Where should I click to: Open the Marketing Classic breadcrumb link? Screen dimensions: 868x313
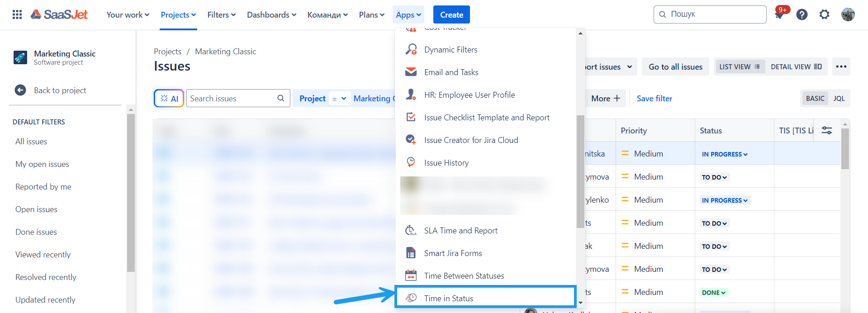point(225,51)
